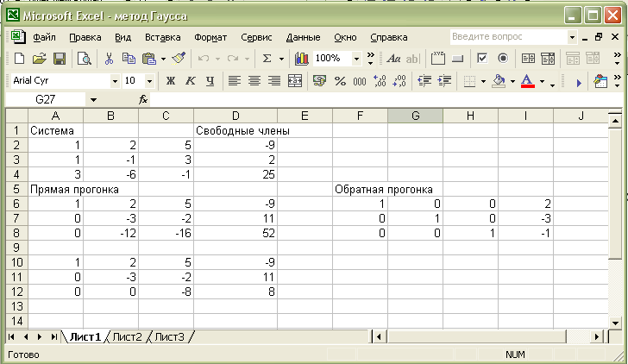The image size is (628, 364).
Task: Select the Combo Box forms control
Action: tap(548, 59)
